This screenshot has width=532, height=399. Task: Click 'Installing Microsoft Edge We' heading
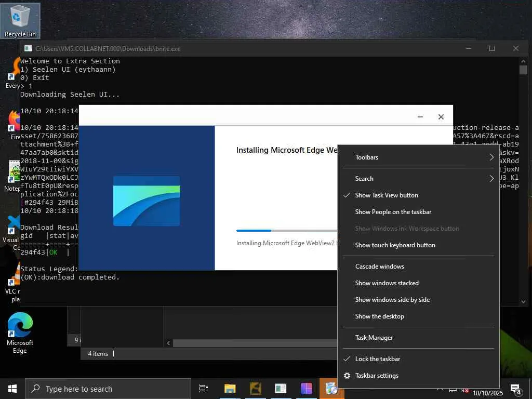(287, 150)
